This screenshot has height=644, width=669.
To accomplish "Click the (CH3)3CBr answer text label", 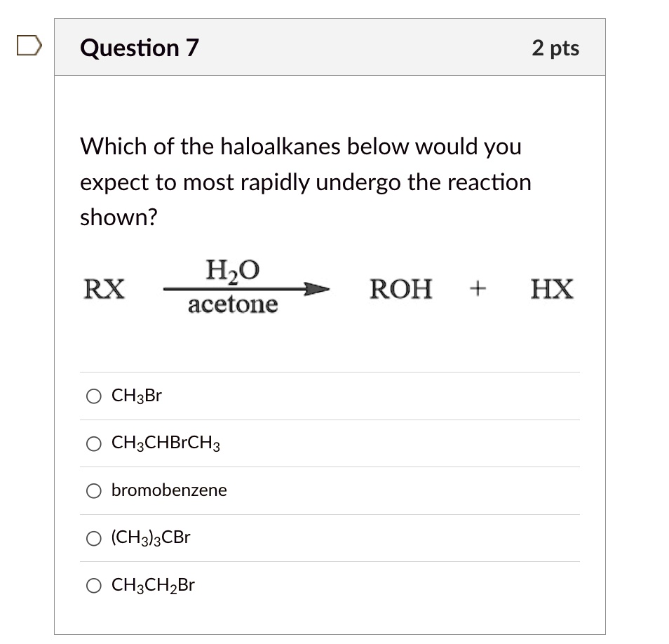I will 150,537.
